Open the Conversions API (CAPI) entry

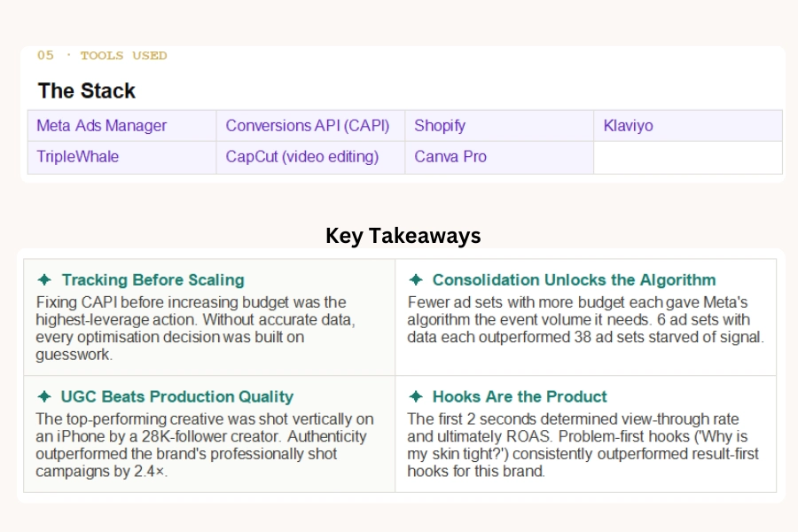[x=309, y=125]
